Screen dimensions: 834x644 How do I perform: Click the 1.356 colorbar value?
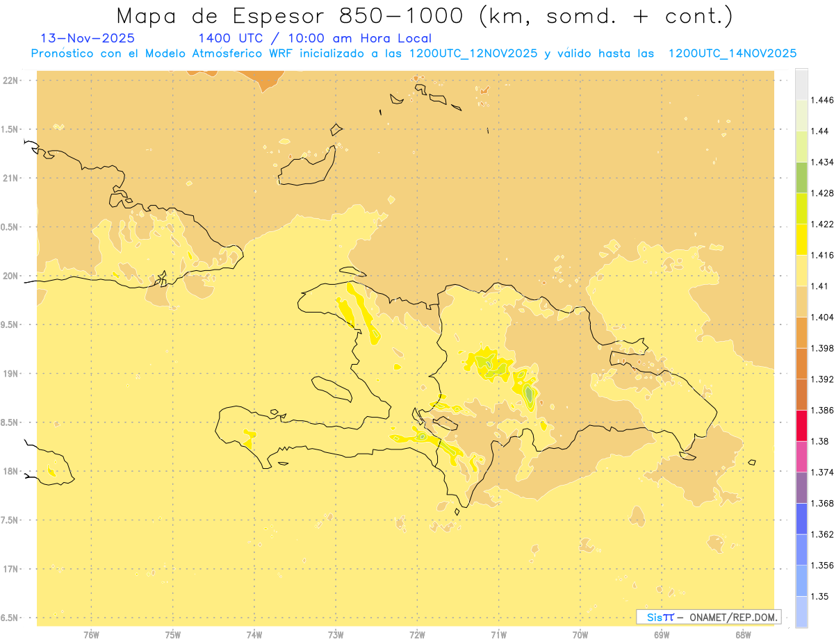coord(824,565)
